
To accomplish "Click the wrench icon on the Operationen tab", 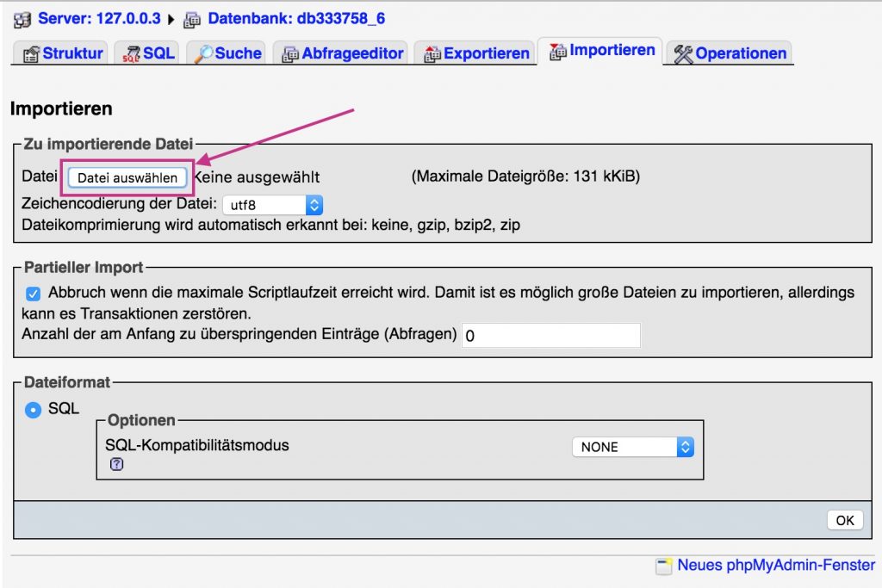I will (x=681, y=53).
